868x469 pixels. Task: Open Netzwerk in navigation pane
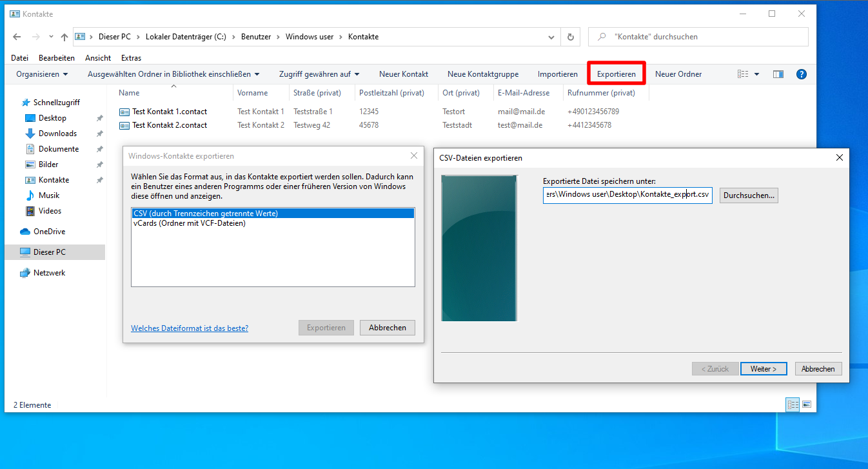(49, 273)
